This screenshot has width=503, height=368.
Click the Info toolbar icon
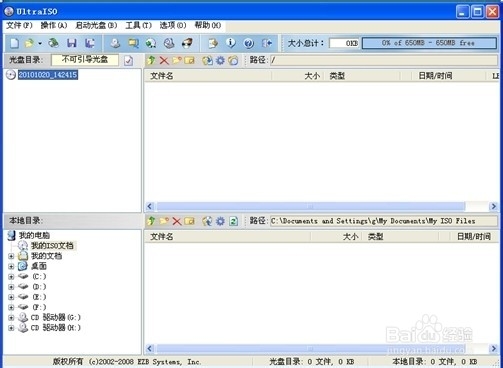[231, 43]
